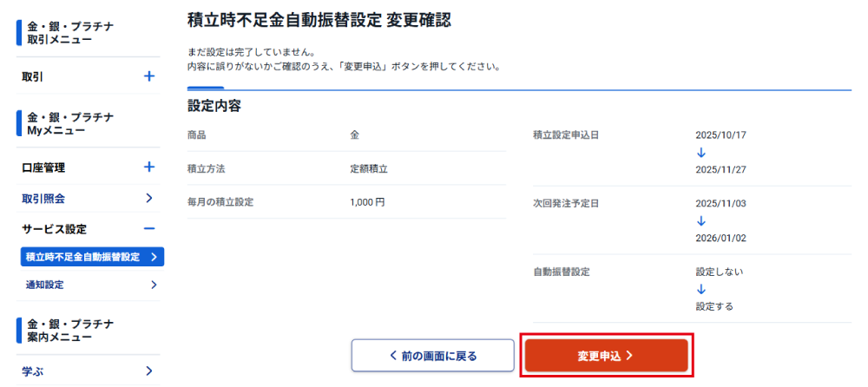The image size is (868, 387).
Task: Open the 取引照会 menu item
Action: [x=43, y=198]
